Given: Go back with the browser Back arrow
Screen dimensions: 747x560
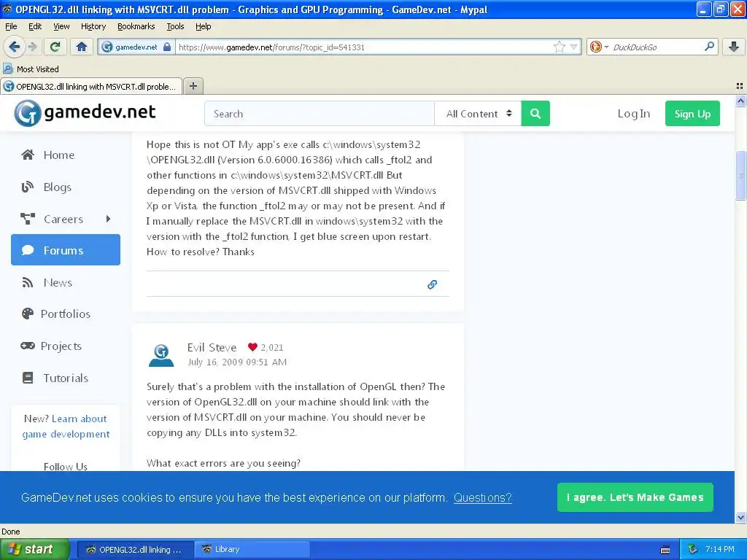Looking at the screenshot, I should tap(14, 47).
